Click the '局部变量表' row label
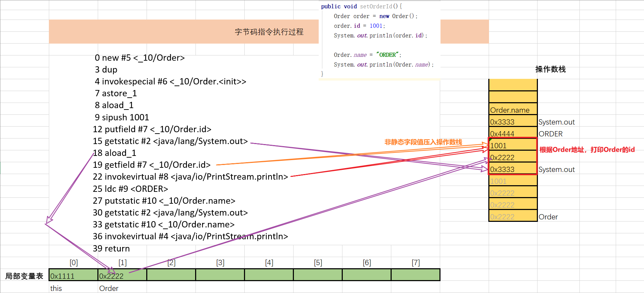 (x=24, y=276)
